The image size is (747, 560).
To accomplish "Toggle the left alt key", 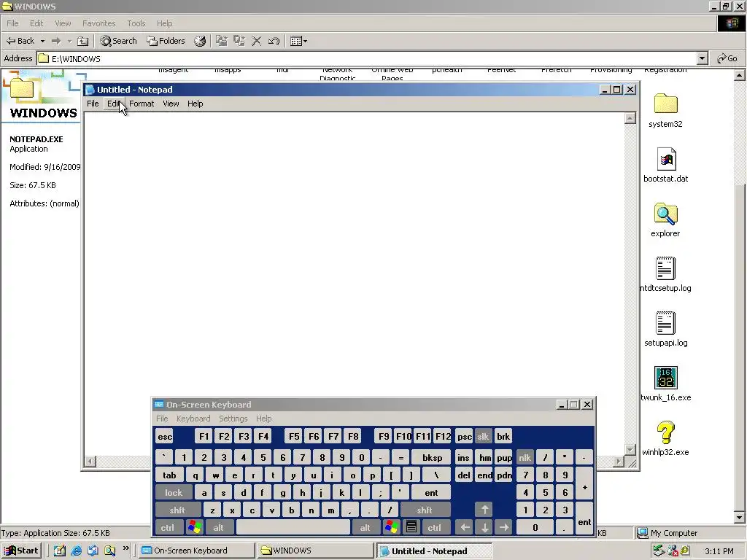I will tap(219, 527).
